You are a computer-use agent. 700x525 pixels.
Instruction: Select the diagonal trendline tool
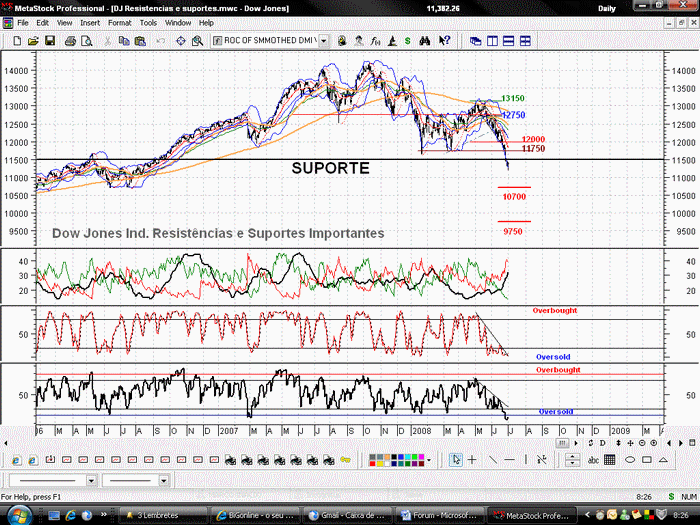tap(492, 459)
